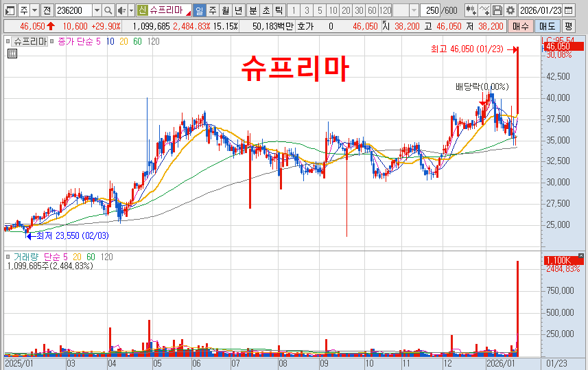Click the volume value 1,099,685 in header

tap(151, 26)
